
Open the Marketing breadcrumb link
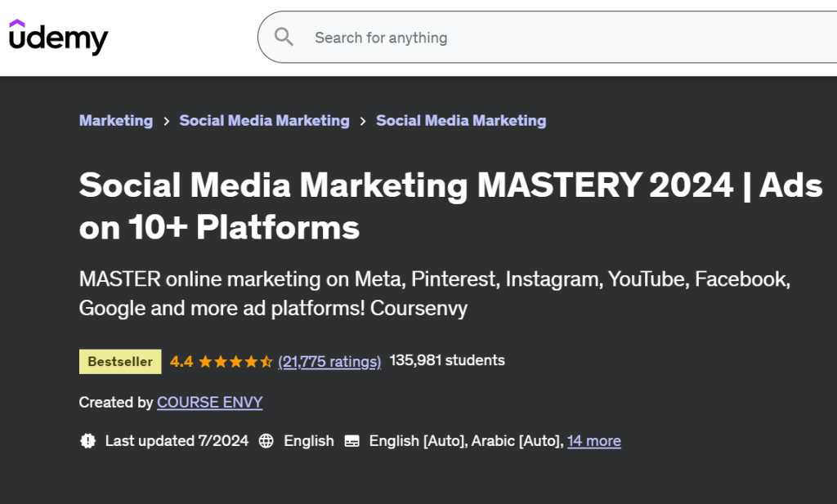(115, 120)
